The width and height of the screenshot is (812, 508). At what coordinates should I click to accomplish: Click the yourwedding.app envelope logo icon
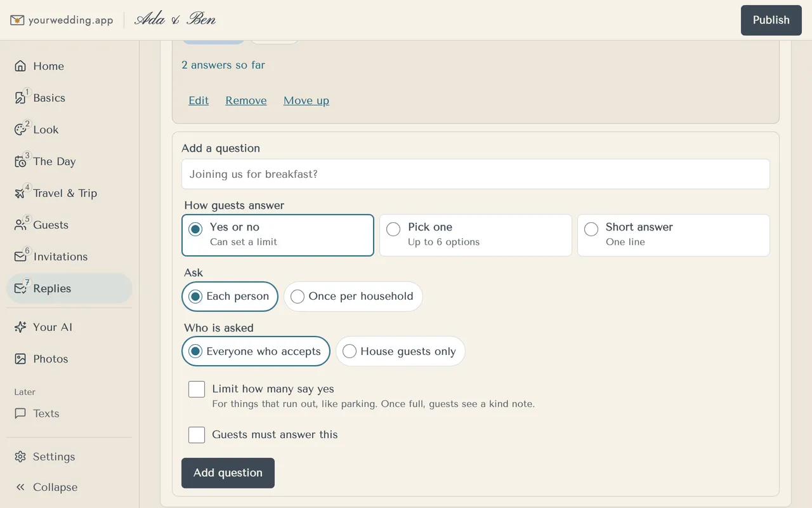click(17, 20)
